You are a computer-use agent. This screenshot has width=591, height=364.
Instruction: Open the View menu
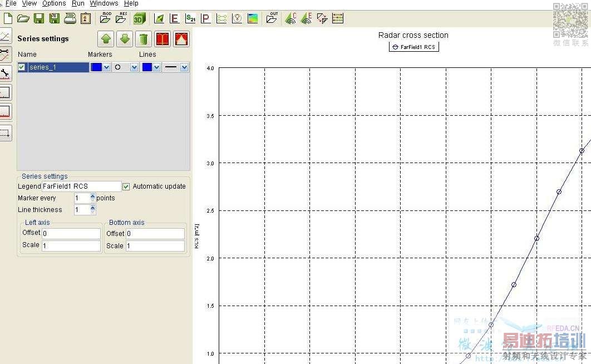click(29, 3)
